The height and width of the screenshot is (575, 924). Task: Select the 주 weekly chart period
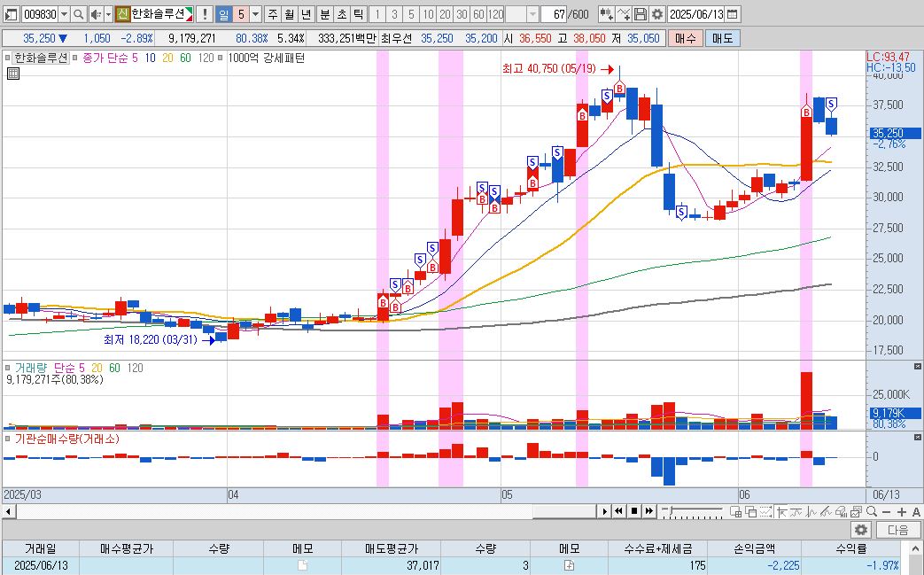[272, 14]
